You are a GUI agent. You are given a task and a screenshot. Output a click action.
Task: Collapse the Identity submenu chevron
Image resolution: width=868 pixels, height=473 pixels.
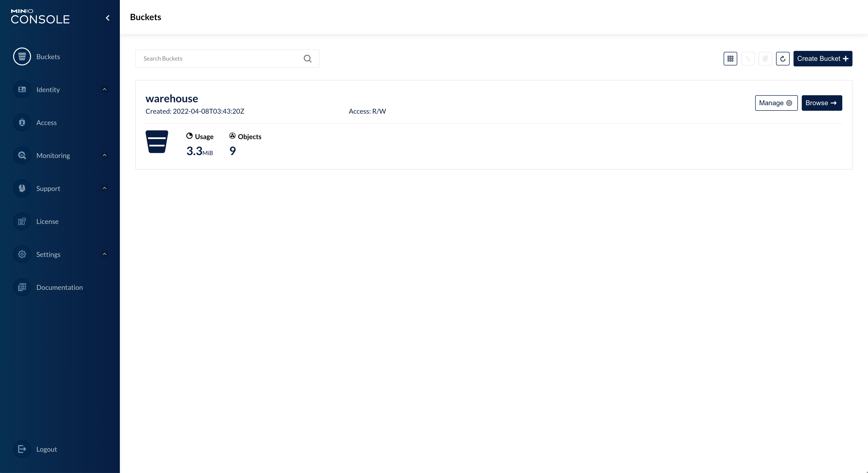(104, 89)
